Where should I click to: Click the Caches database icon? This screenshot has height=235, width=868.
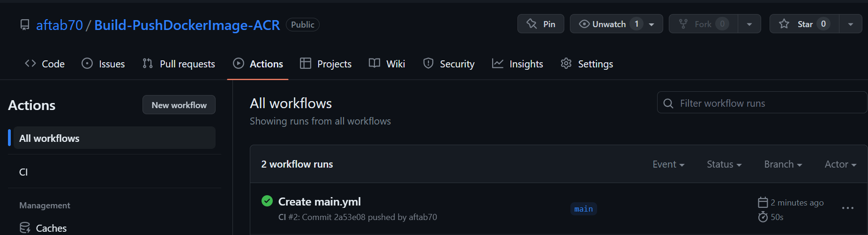coord(25,228)
